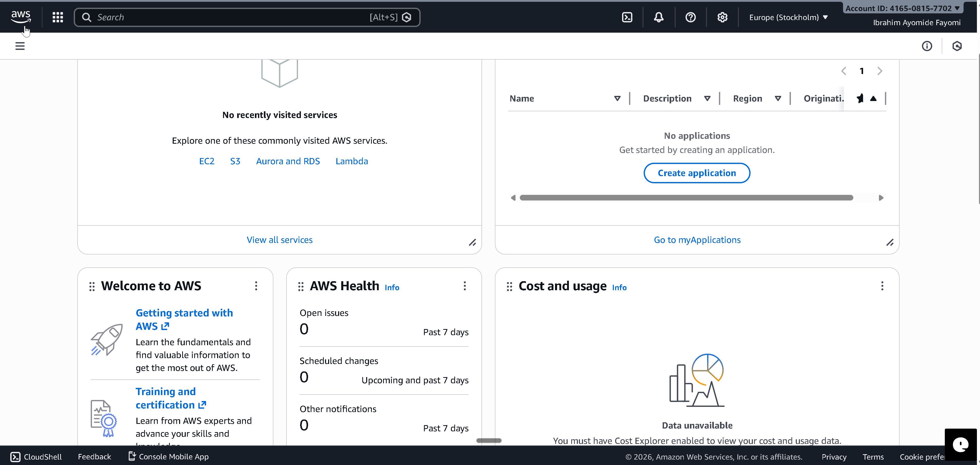
Task: Open Region column sort dropdown arrow
Action: click(778, 98)
